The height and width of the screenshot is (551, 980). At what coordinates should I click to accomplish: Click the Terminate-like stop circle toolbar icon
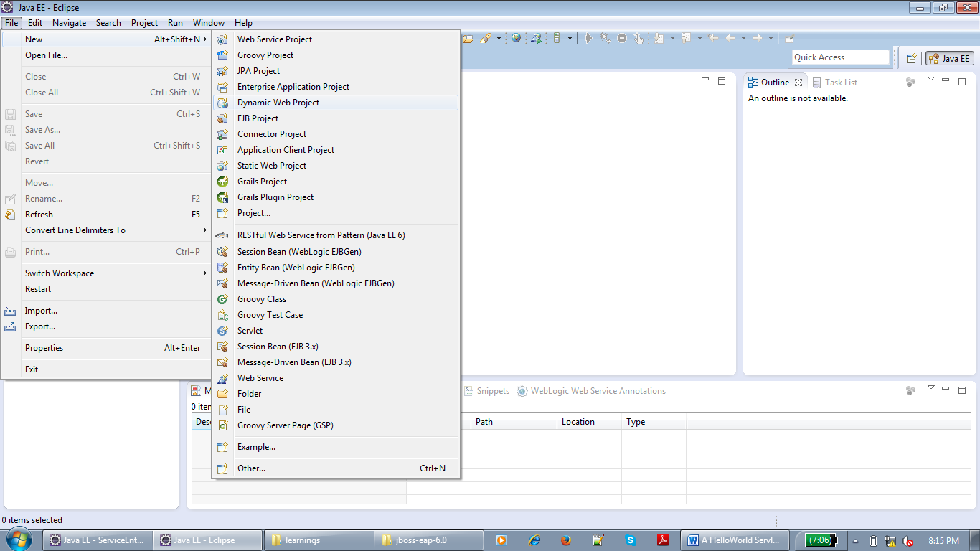point(622,38)
